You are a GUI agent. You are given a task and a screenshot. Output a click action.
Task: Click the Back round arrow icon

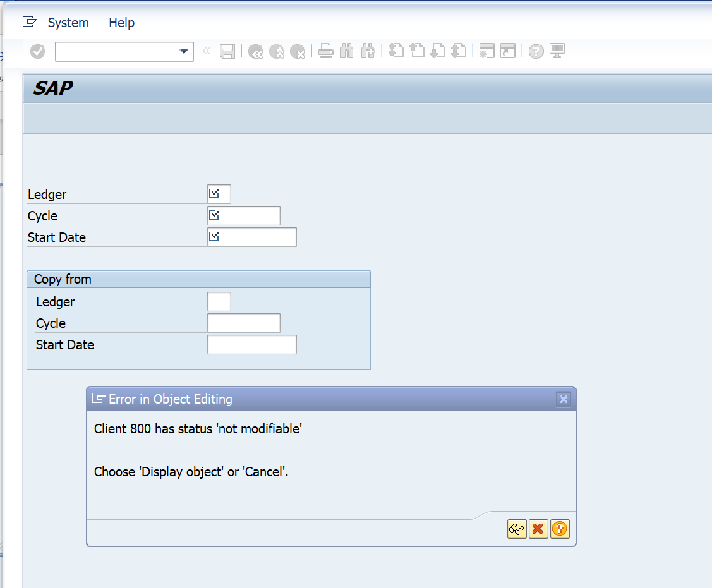click(x=256, y=51)
